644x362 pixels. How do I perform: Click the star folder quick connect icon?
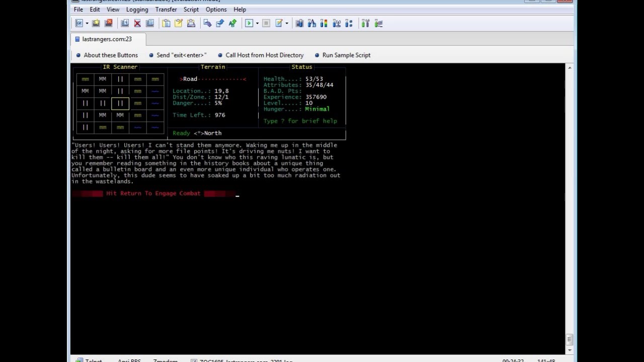(96, 23)
